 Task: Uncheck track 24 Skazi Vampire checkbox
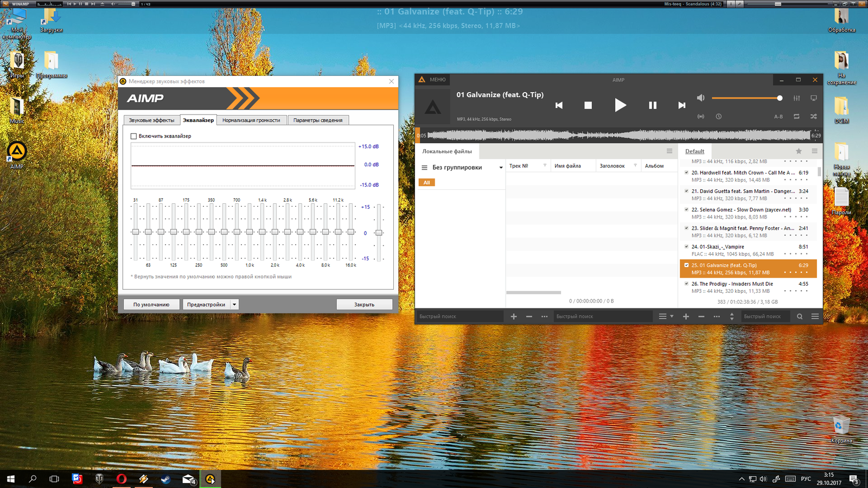click(686, 246)
